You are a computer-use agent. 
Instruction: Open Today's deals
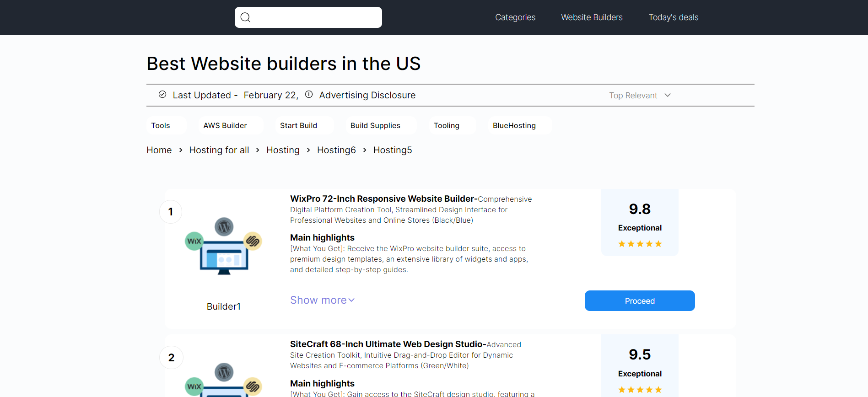(673, 17)
